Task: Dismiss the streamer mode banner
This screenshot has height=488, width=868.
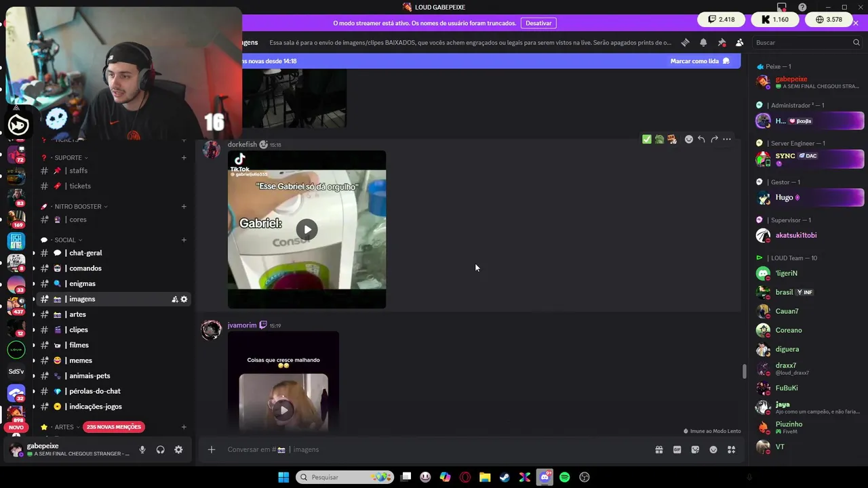Action: [856, 23]
